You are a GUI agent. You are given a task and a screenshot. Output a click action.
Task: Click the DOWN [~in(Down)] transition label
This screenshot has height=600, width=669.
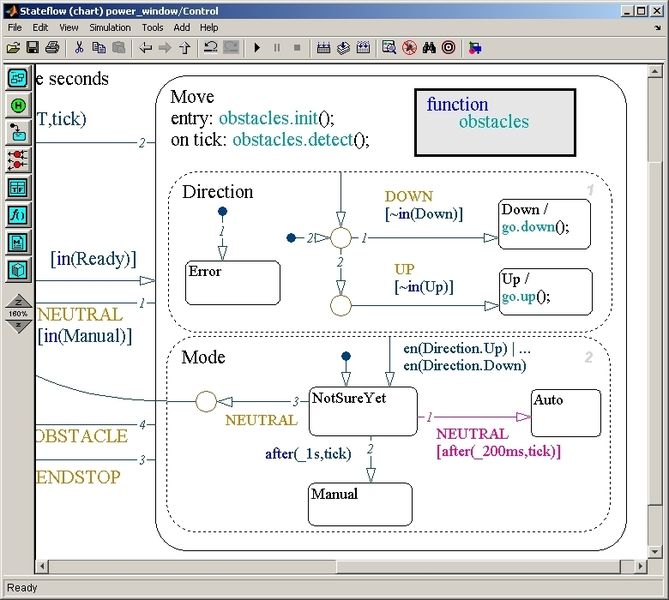pos(424,205)
